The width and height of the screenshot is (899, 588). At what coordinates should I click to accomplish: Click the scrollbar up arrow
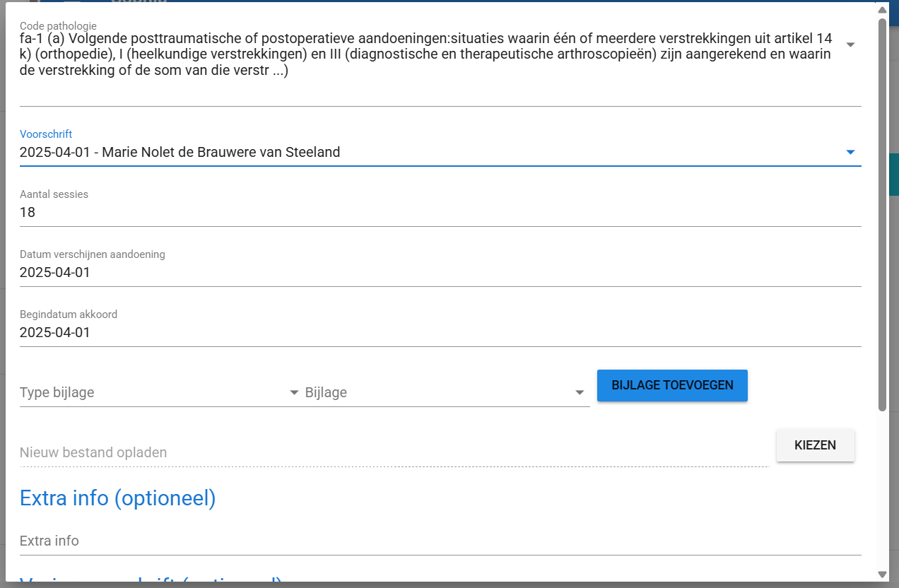tap(881, 10)
